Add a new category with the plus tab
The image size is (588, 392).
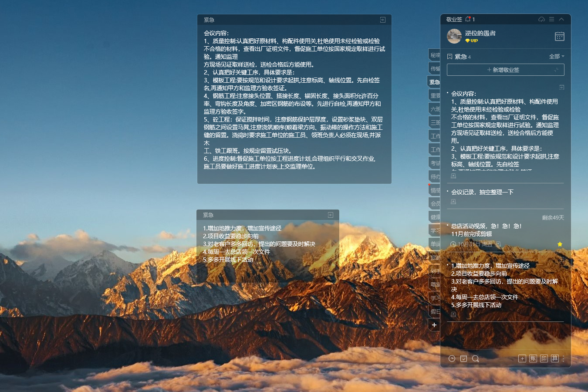(x=434, y=325)
